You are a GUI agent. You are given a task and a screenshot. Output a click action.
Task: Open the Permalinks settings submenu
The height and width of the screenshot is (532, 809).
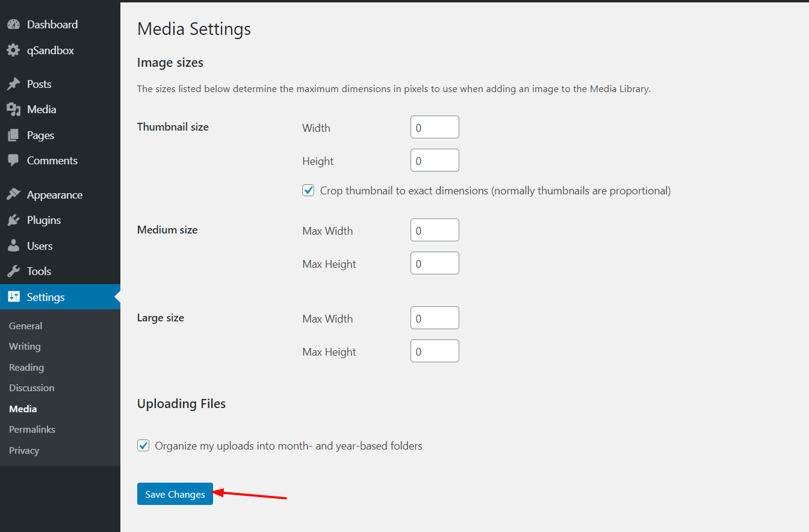point(32,430)
